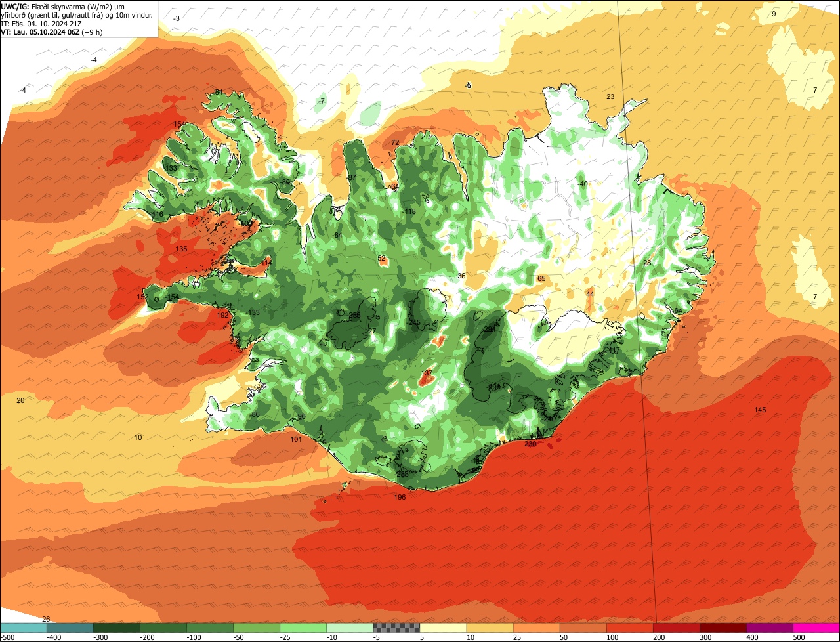The image size is (840, 642).
Task: Click the bright green -25 legend swatch
Action: pos(303,628)
